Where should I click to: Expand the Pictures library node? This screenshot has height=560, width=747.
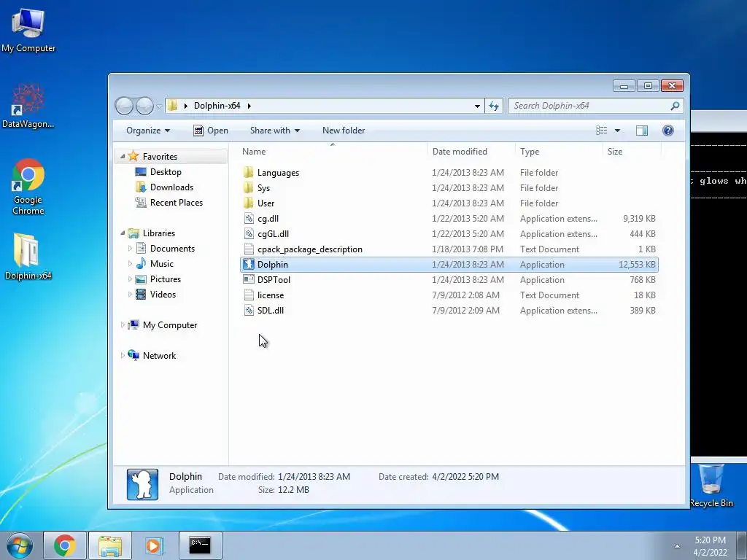coord(130,279)
